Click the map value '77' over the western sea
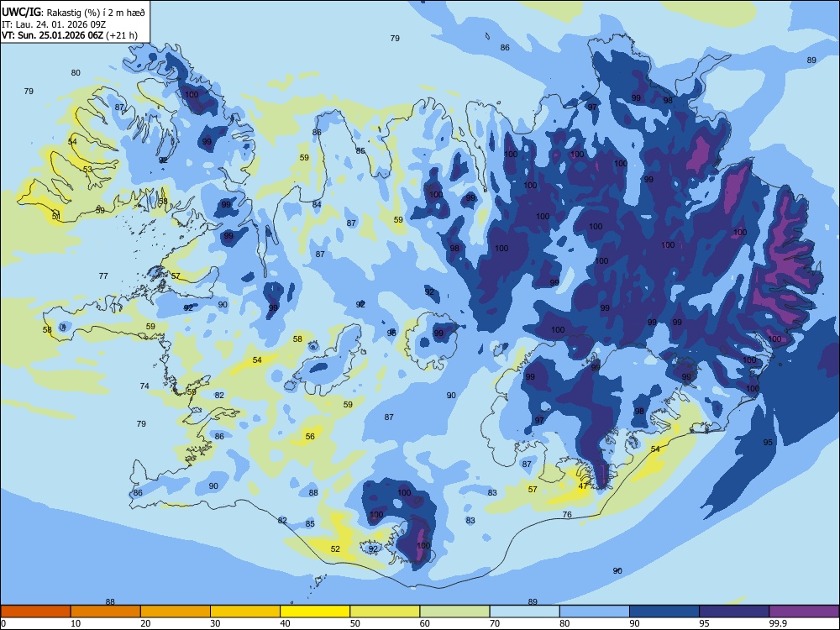The width and height of the screenshot is (840, 630). tap(103, 276)
